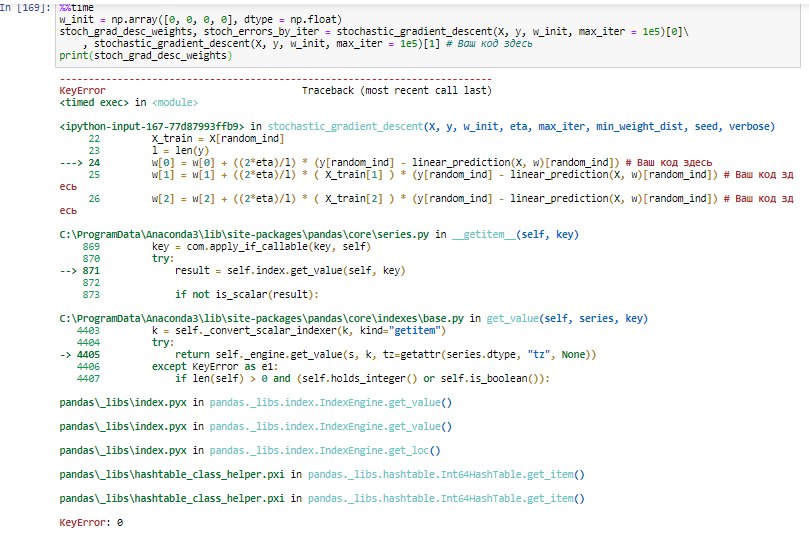Image resolution: width=809 pixels, height=542 pixels.
Task: Click get_value(self, series, key) function name
Action: [x=567, y=319]
